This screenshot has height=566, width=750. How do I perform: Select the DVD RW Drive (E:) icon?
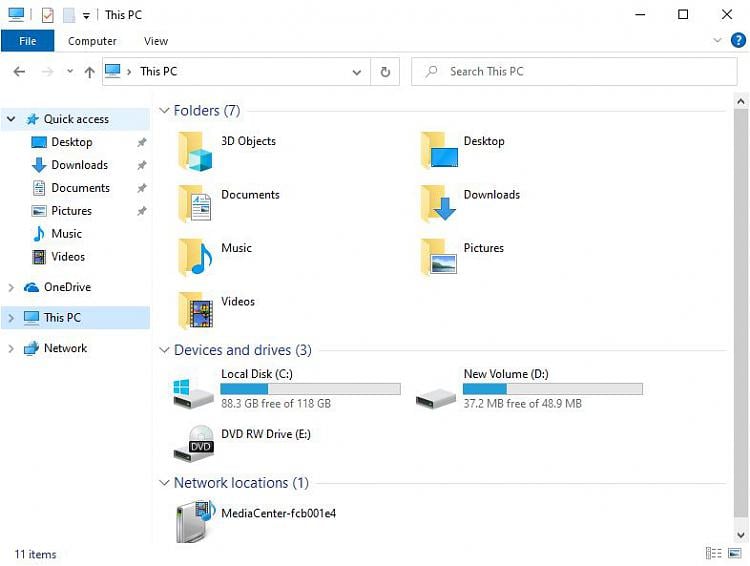(194, 443)
